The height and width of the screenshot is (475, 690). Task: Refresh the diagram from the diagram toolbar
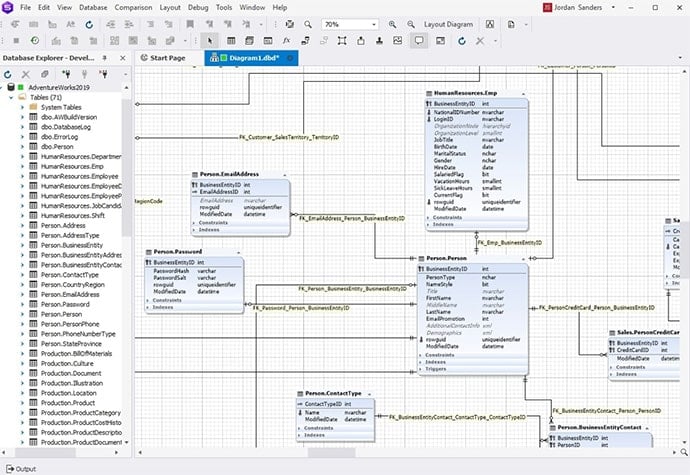click(x=462, y=41)
